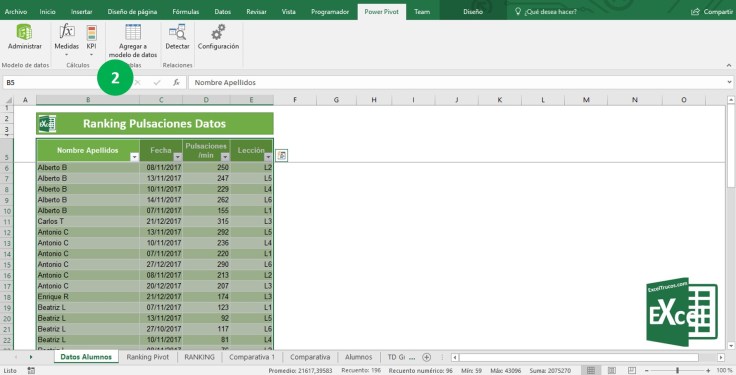Image resolution: width=736 pixels, height=375 pixels.
Task: Select column F header
Action: click(x=295, y=100)
